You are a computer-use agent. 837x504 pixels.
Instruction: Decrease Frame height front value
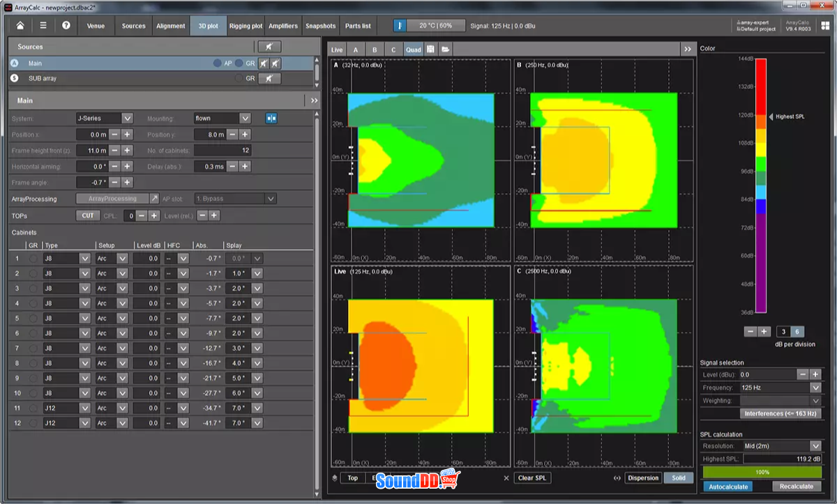pyautogui.click(x=115, y=151)
